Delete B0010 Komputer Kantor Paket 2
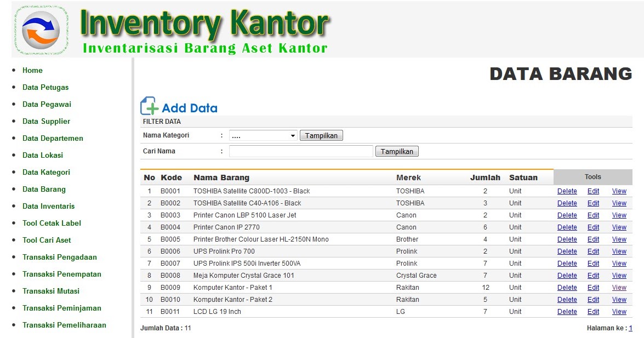 567,300
